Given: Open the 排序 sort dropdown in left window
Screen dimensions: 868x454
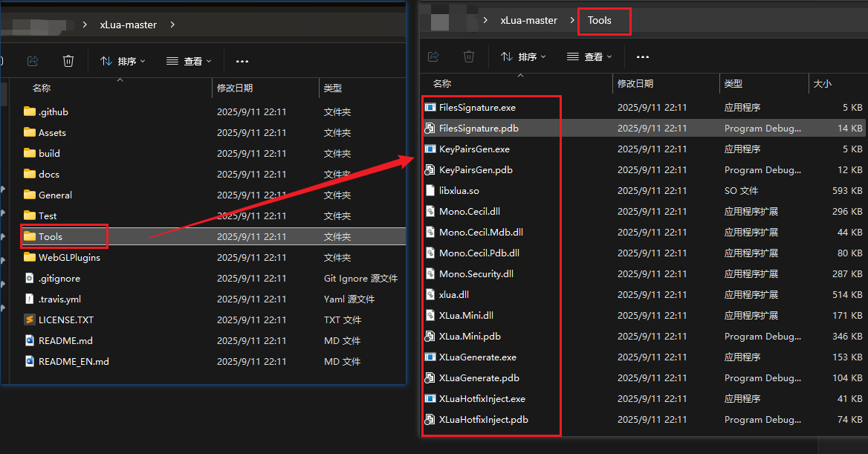Looking at the screenshot, I should 123,61.
